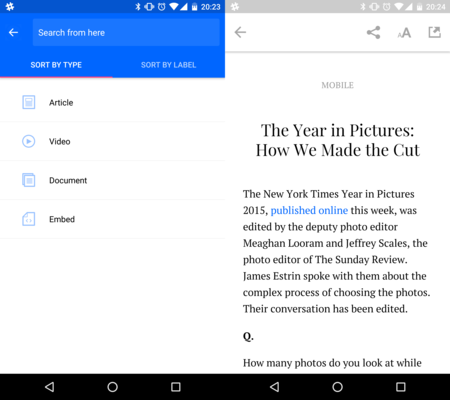Select the Article row label
The width and height of the screenshot is (450, 400).
pos(61,103)
